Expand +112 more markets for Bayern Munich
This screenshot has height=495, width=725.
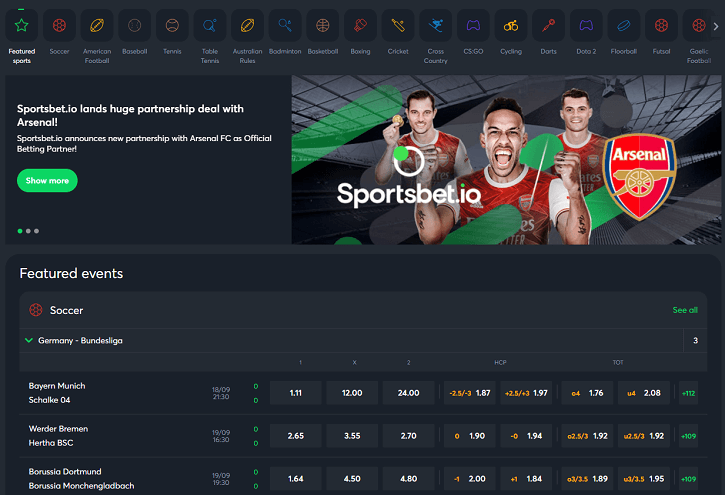pos(688,393)
